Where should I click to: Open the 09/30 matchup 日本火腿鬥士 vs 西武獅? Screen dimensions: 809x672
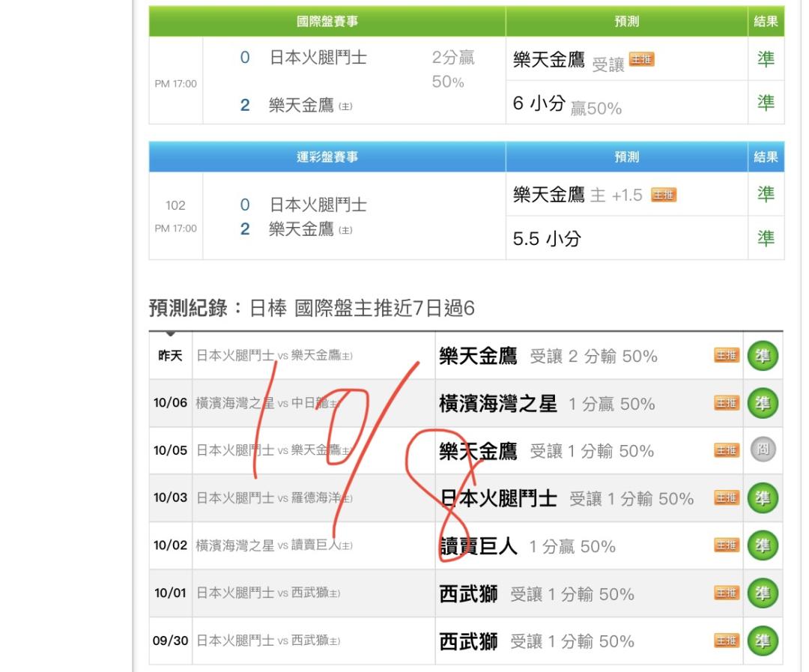[268, 641]
